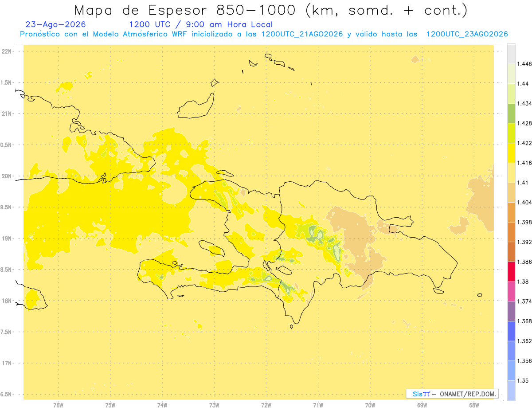
Task: Click the 21N latitude label
Action: pyautogui.click(x=7, y=114)
